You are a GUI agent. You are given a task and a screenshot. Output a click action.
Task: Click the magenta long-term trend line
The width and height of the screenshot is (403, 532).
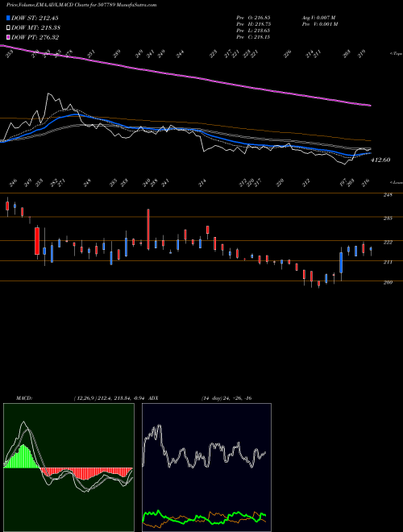[x=185, y=75]
